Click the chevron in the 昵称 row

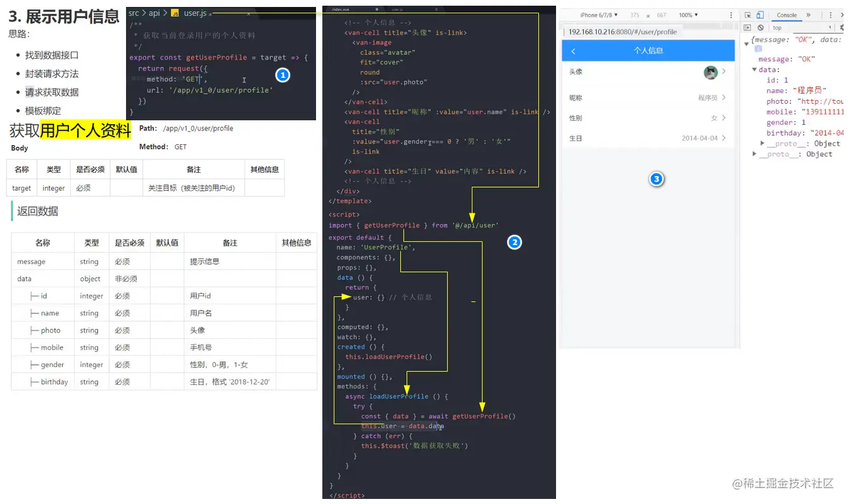tap(724, 98)
